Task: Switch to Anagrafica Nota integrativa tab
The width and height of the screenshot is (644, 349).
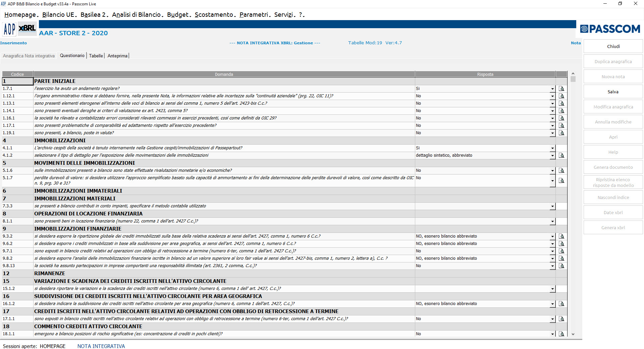Action: click(x=29, y=56)
